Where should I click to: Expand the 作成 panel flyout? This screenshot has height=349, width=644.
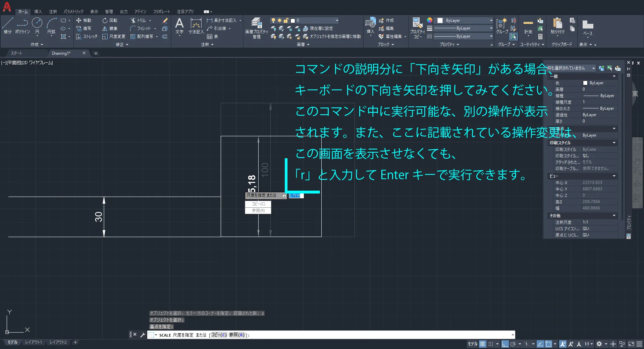37,45
